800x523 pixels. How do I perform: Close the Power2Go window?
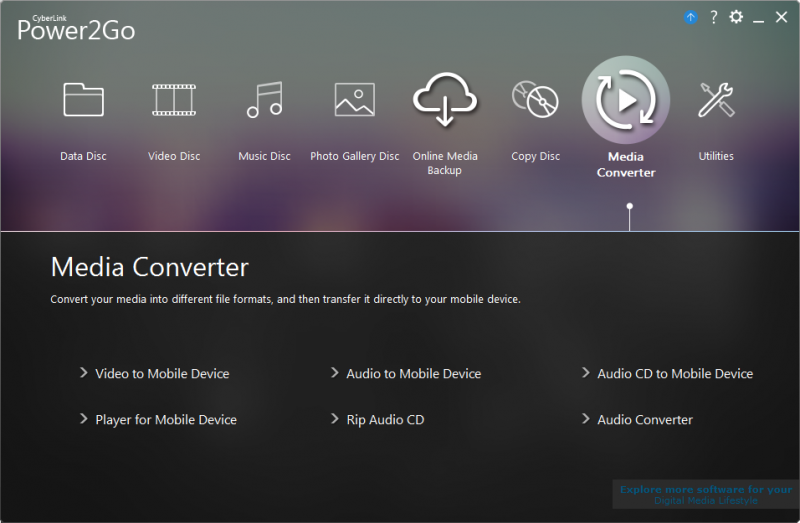(x=781, y=17)
